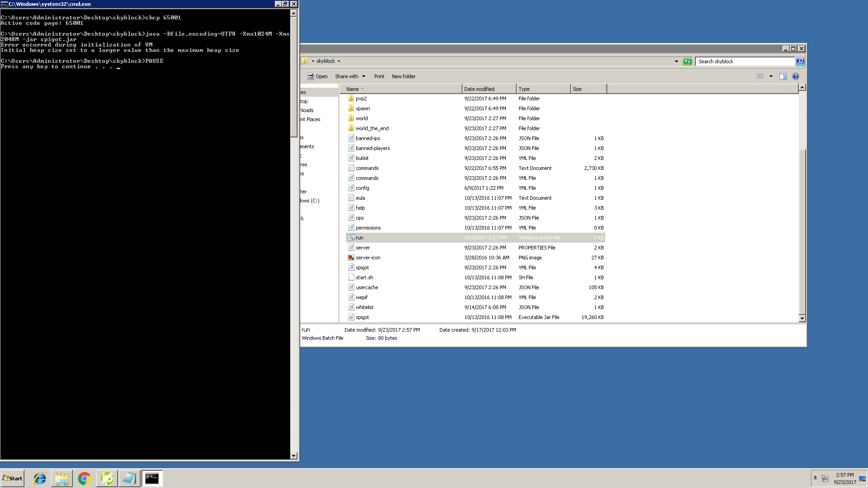
Task: Toggle the preview pane icon
Action: tap(783, 76)
